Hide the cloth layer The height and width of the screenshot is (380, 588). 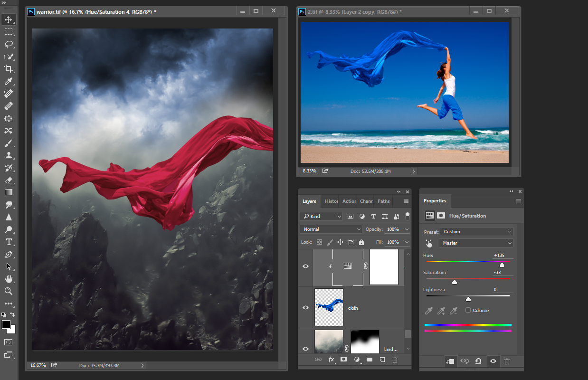[x=306, y=307]
